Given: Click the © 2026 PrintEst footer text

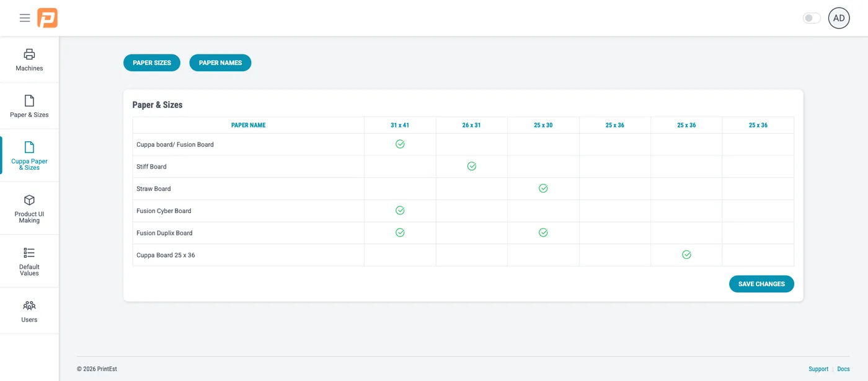Looking at the screenshot, I should [97, 369].
